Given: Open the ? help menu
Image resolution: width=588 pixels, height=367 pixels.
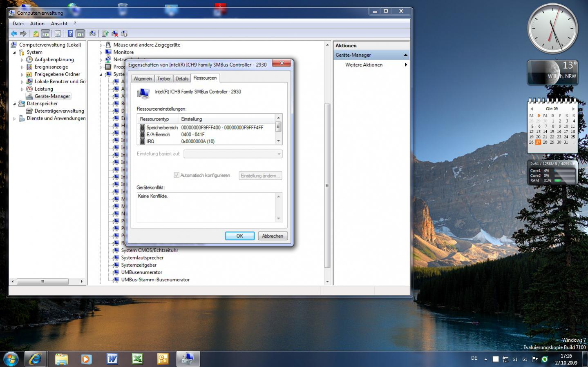Looking at the screenshot, I should pos(75,24).
